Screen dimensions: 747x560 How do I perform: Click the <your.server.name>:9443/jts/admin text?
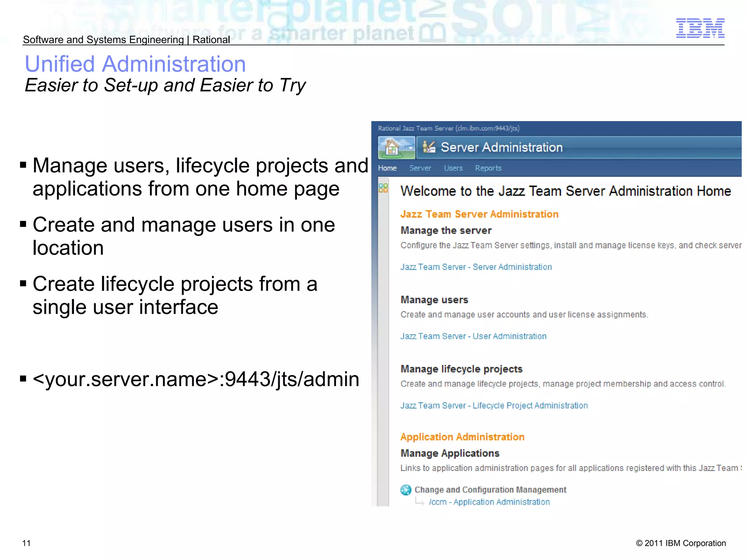(x=196, y=379)
